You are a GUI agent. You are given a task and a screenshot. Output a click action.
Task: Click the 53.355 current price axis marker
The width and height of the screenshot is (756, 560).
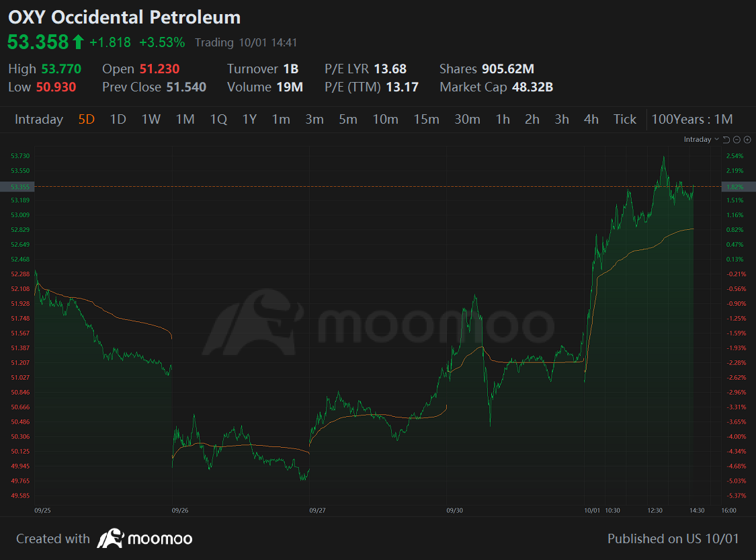click(17, 187)
